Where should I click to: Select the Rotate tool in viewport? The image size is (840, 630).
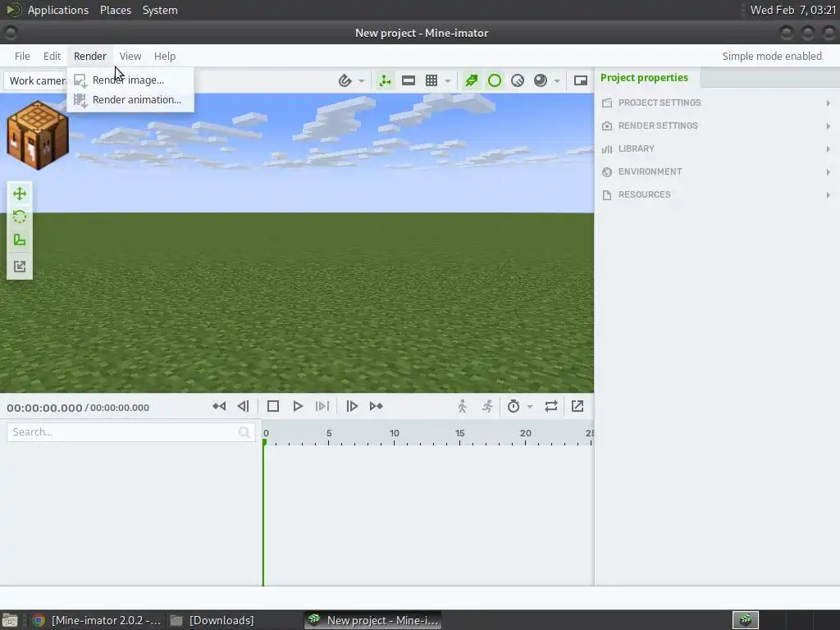click(x=20, y=217)
